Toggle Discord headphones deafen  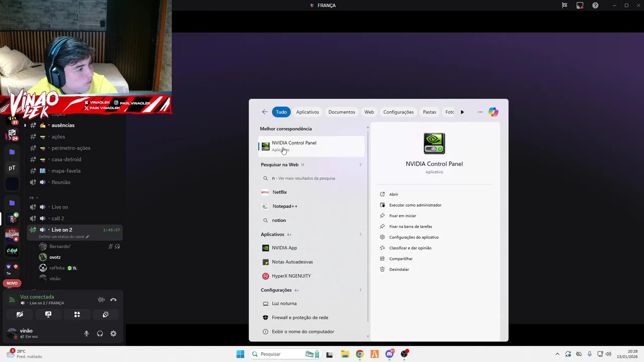[100, 333]
